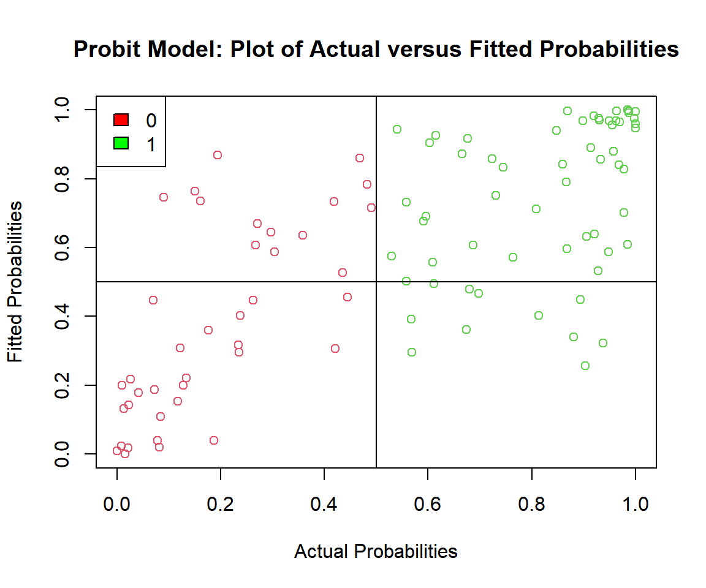
Task: Click the "Fitted Probabilities" y-axis label
Action: coord(15,282)
